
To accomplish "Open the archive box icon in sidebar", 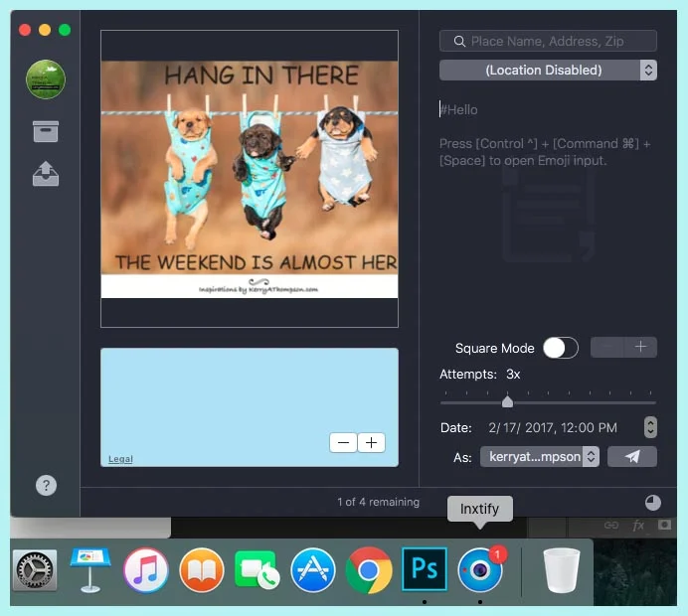I will pos(46,131).
